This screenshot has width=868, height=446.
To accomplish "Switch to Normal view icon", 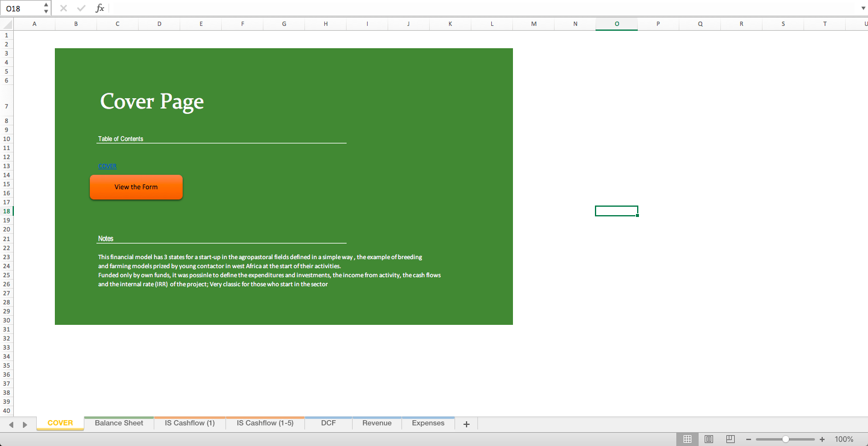I will [x=687, y=439].
